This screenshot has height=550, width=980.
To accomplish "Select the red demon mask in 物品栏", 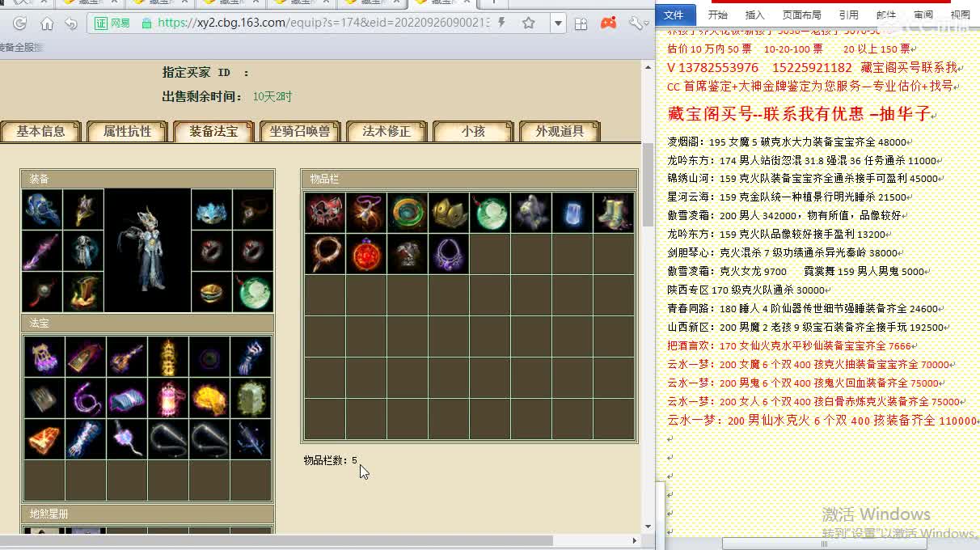I will 325,213.
